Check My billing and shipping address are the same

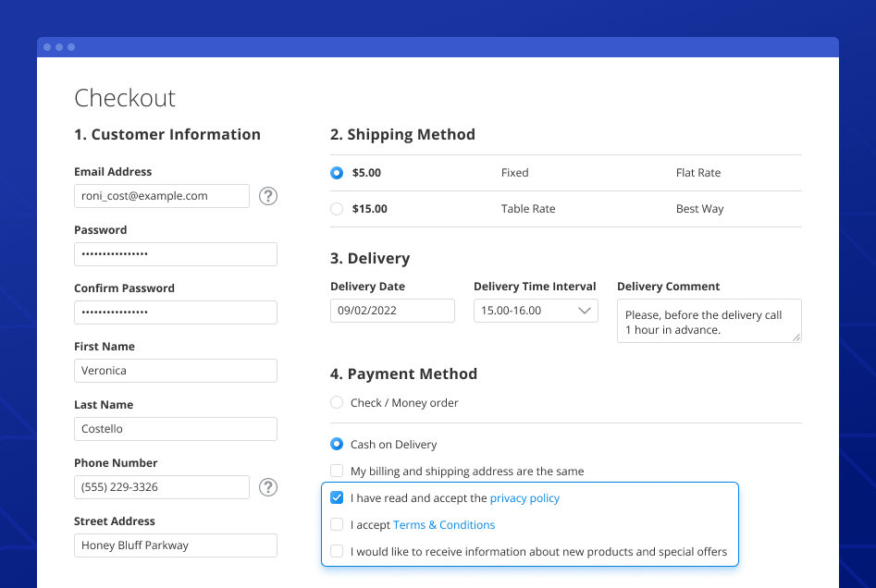(337, 471)
